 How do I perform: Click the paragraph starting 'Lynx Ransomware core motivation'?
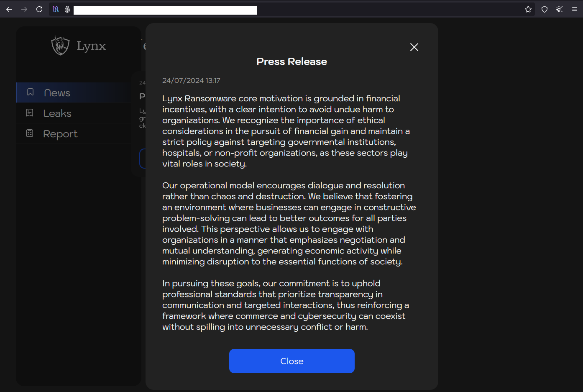[x=286, y=131]
